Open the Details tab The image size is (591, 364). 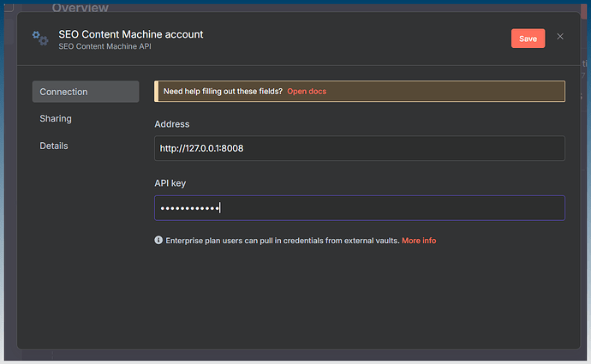pos(54,146)
